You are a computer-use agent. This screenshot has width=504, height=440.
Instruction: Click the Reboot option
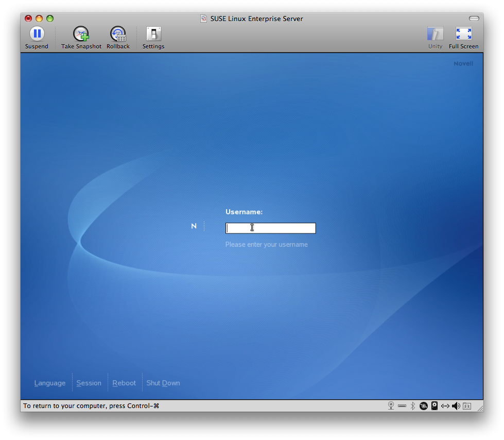pos(124,383)
